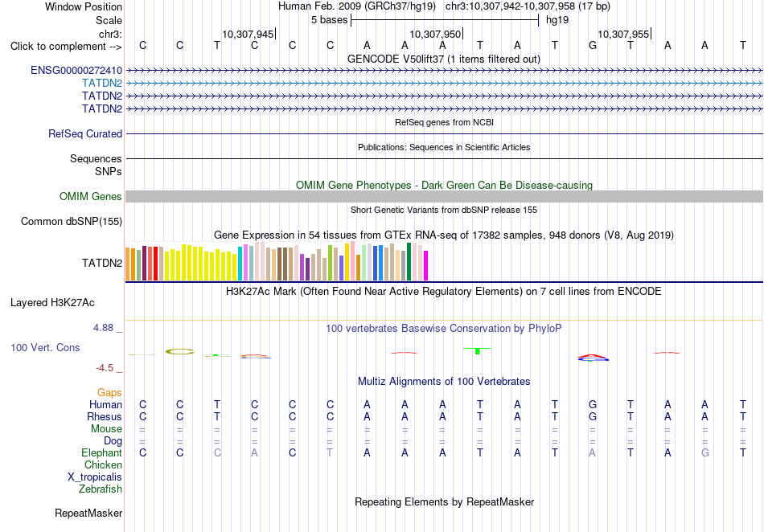Click the Elephant species alignment label
Image resolution: width=764 pixels, height=532 pixels.
[x=102, y=453]
